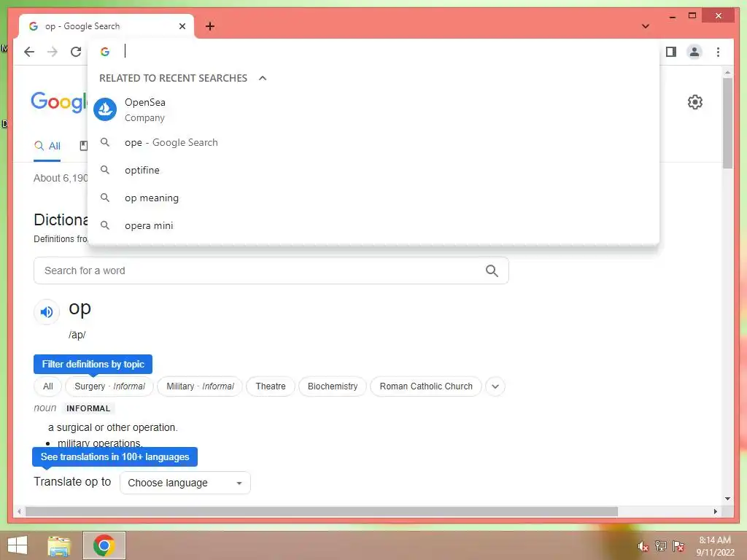Play pronunciation of 'op' speaker icon
Viewport: 747px width, 560px height.
[x=47, y=312]
